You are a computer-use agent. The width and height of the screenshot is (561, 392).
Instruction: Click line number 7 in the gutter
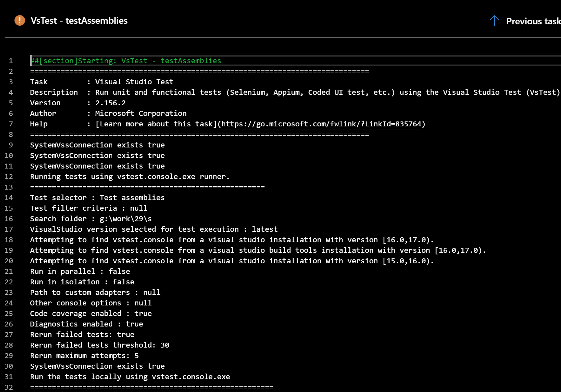(x=11, y=124)
